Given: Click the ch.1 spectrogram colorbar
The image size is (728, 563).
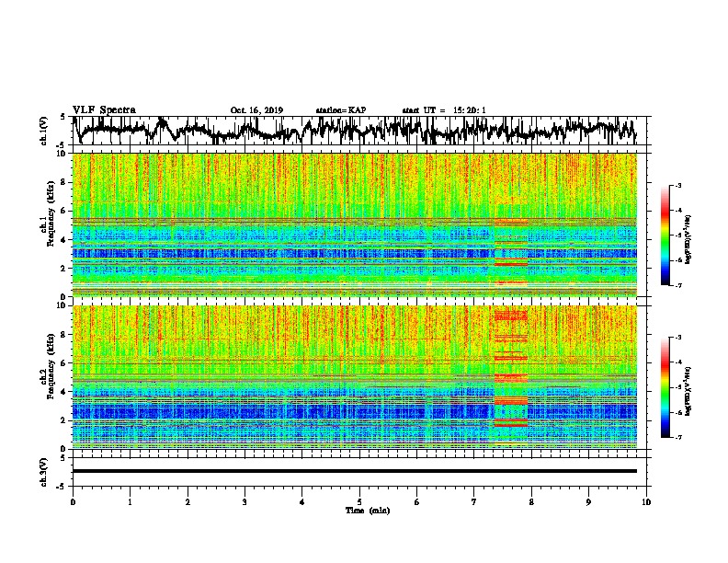Looking at the screenshot, I should [665, 236].
